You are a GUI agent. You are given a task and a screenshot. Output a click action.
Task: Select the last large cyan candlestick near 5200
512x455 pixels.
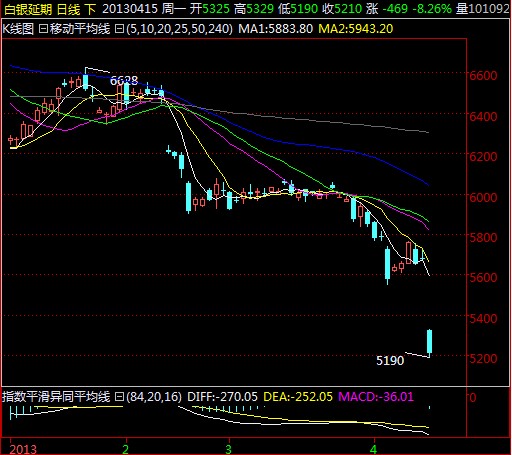(429, 342)
